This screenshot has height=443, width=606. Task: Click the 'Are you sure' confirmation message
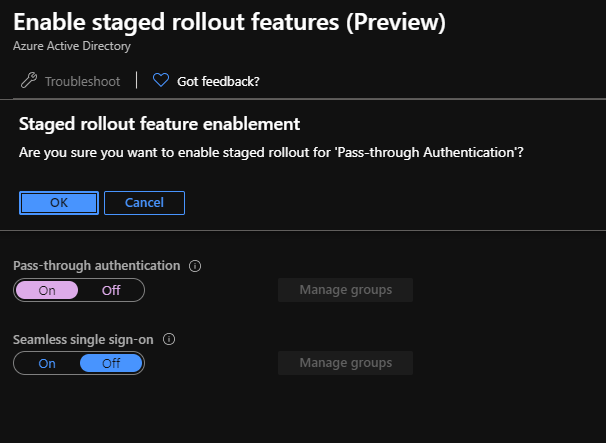[272, 152]
